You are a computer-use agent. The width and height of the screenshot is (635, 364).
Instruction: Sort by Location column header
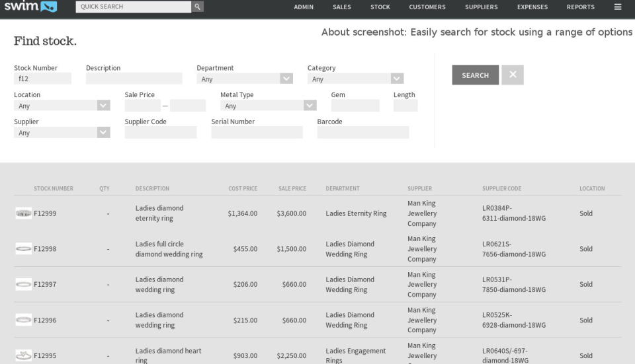pyautogui.click(x=592, y=188)
